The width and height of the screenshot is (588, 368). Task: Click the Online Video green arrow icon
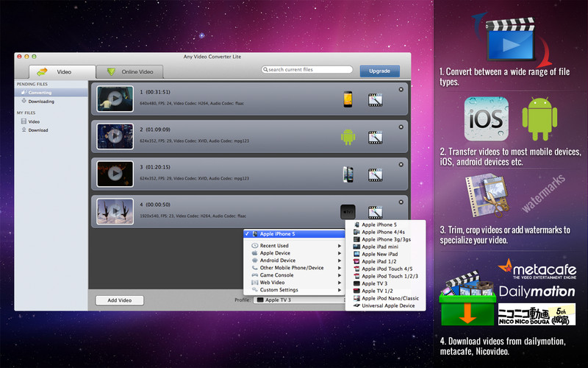(x=111, y=71)
